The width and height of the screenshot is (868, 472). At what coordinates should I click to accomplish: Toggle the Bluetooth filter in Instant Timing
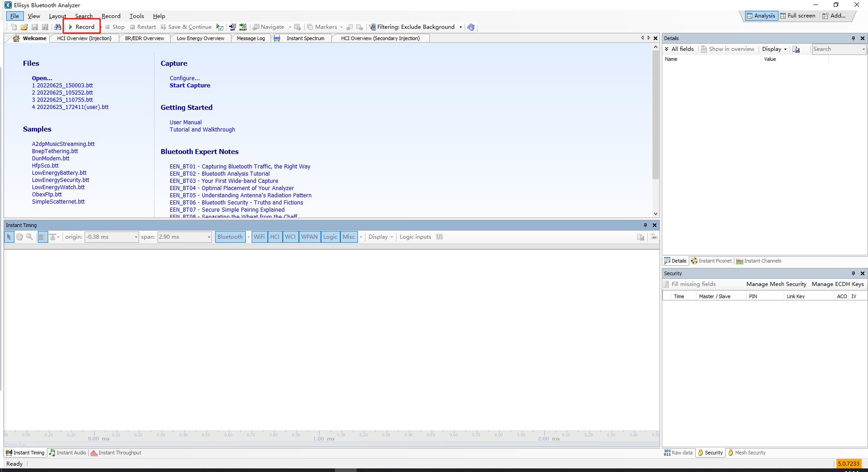click(x=230, y=237)
